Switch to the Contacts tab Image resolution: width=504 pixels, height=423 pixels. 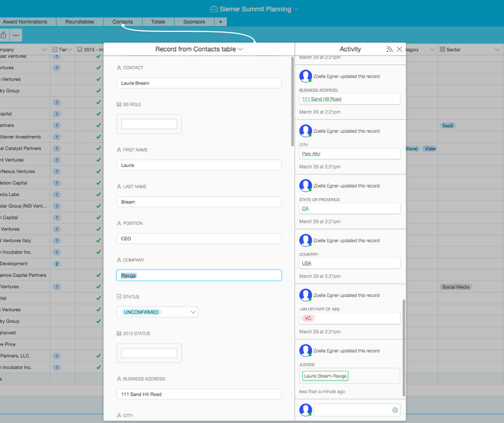(122, 22)
